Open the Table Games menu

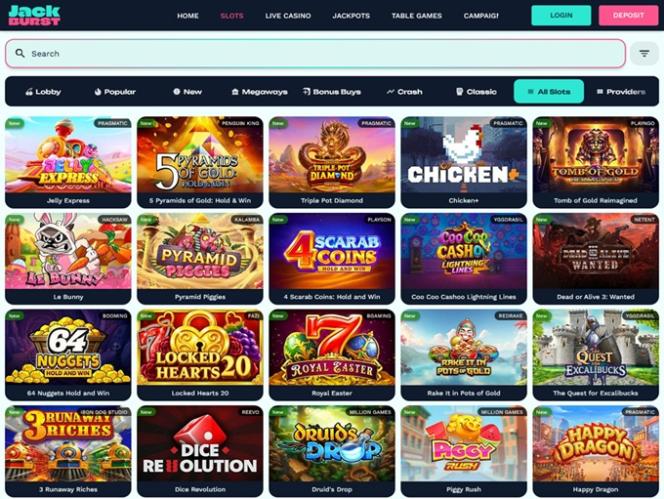(417, 16)
